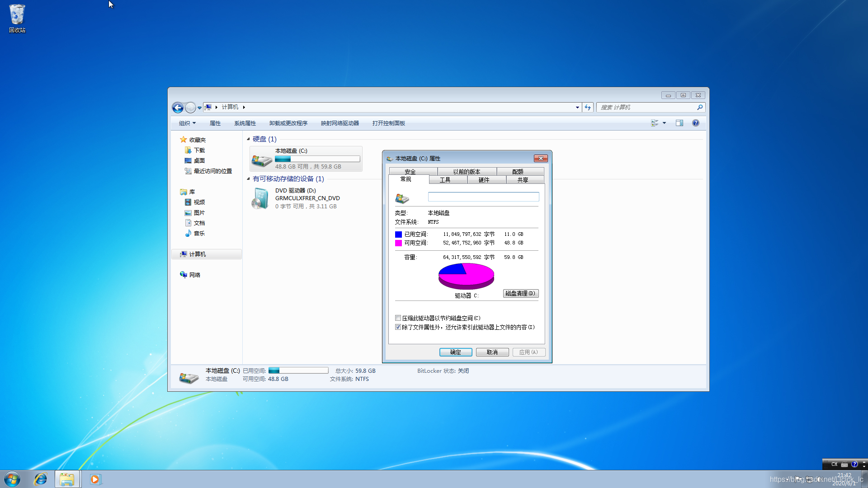Click the Explorer back navigation arrow
The image size is (868, 488).
pyautogui.click(x=178, y=108)
